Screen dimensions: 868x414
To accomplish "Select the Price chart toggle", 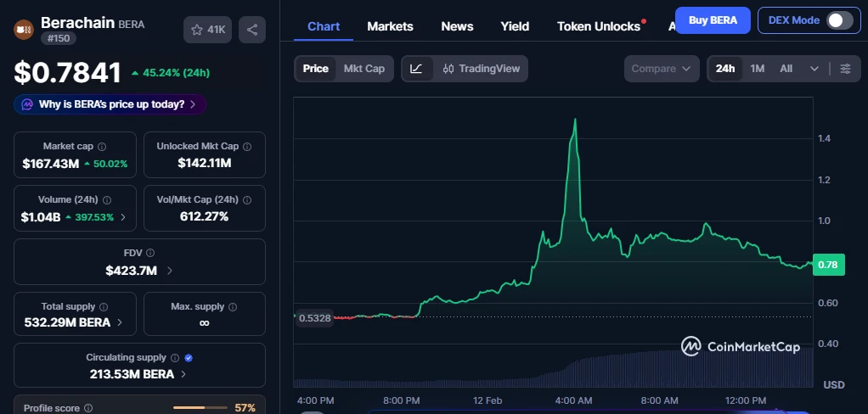I will (x=316, y=69).
